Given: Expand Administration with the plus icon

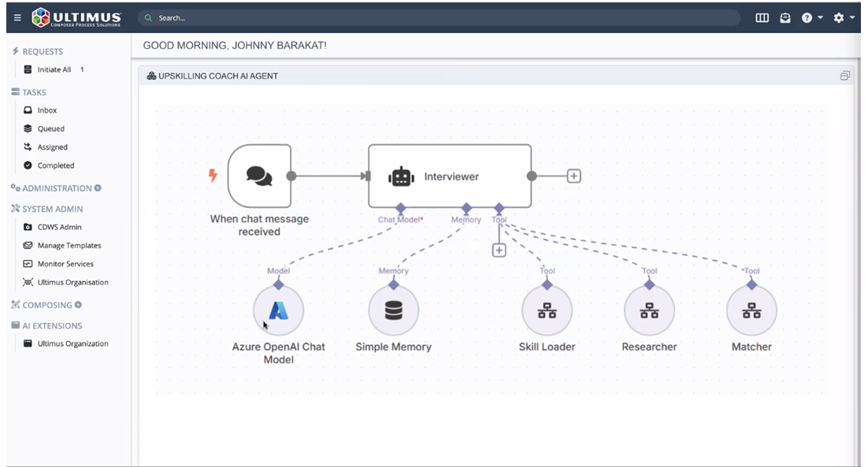Looking at the screenshot, I should (x=98, y=188).
